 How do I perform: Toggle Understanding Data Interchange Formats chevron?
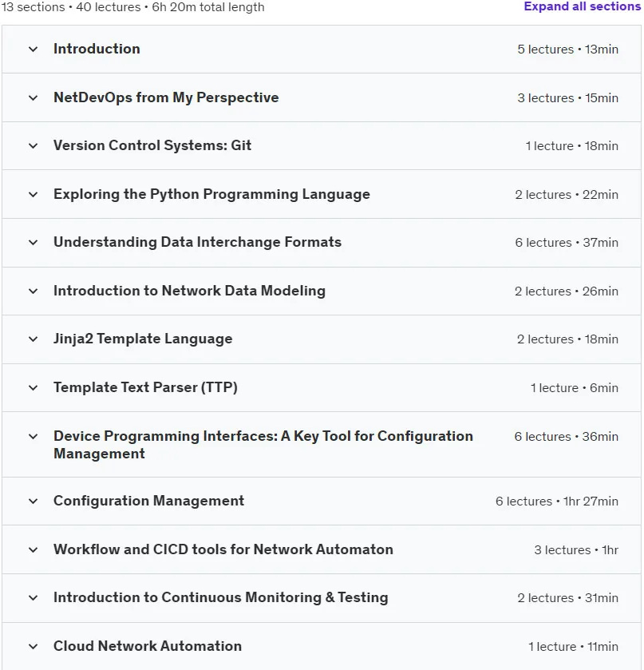point(33,242)
